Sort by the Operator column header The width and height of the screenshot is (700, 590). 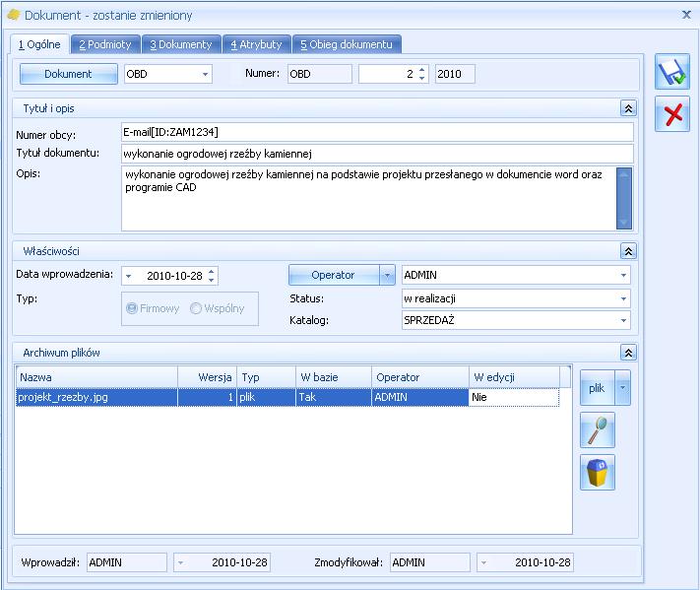[420, 377]
